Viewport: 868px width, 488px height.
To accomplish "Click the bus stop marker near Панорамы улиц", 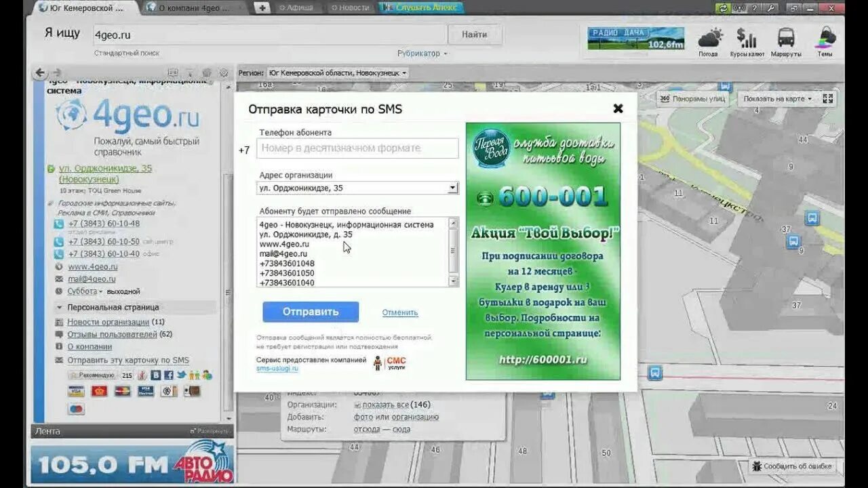I will tap(726, 87).
